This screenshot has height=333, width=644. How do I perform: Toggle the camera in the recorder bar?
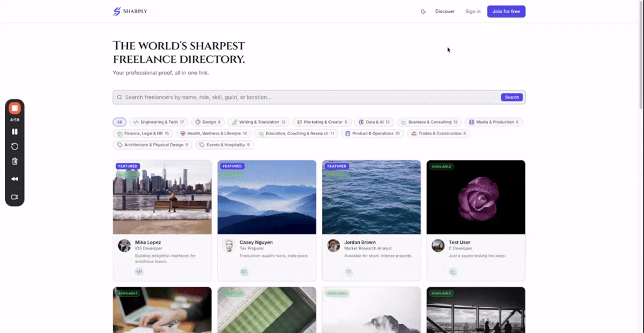[14, 197]
